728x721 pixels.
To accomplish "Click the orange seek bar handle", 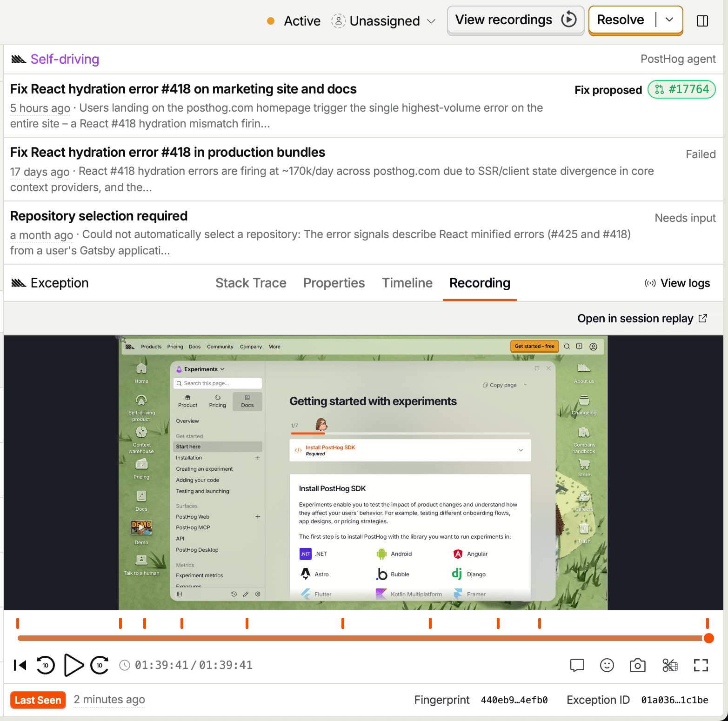I will pos(708,638).
